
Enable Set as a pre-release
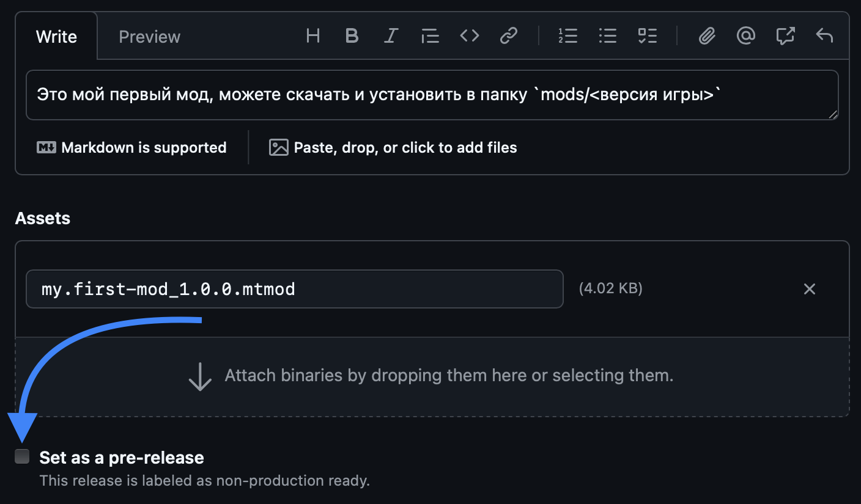[x=22, y=456]
